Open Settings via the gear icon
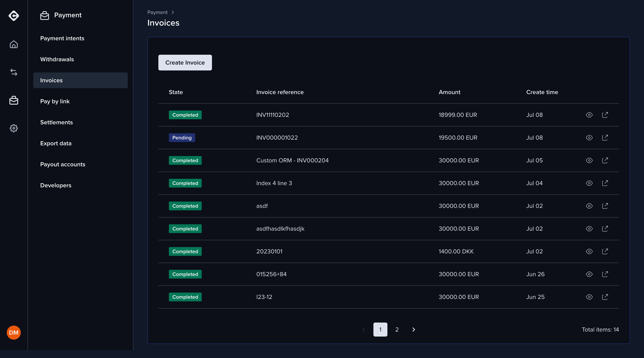 tap(14, 128)
